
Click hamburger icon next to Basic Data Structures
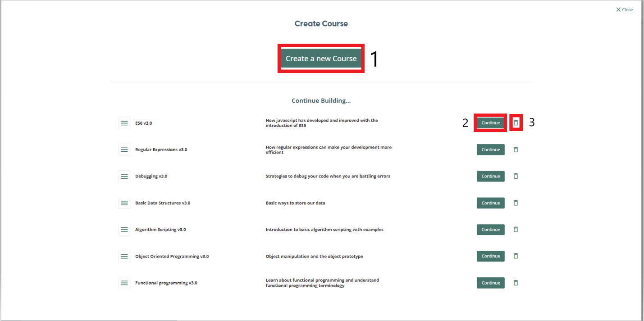click(124, 203)
